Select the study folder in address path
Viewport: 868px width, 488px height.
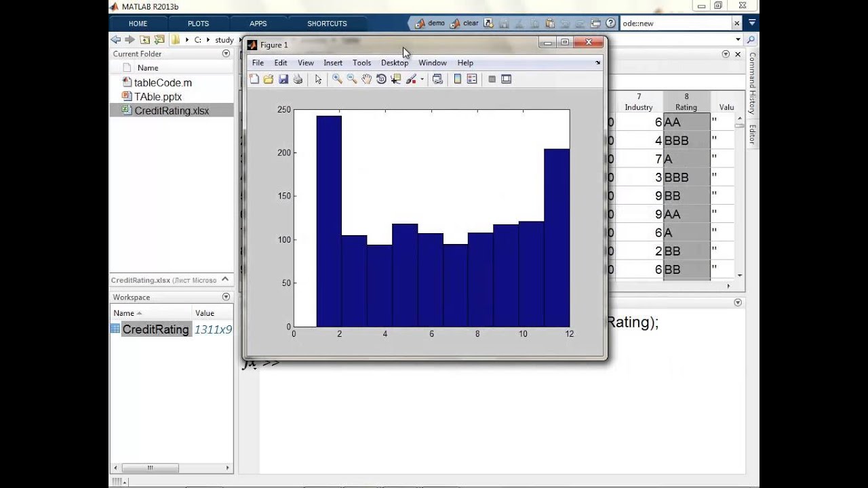224,40
